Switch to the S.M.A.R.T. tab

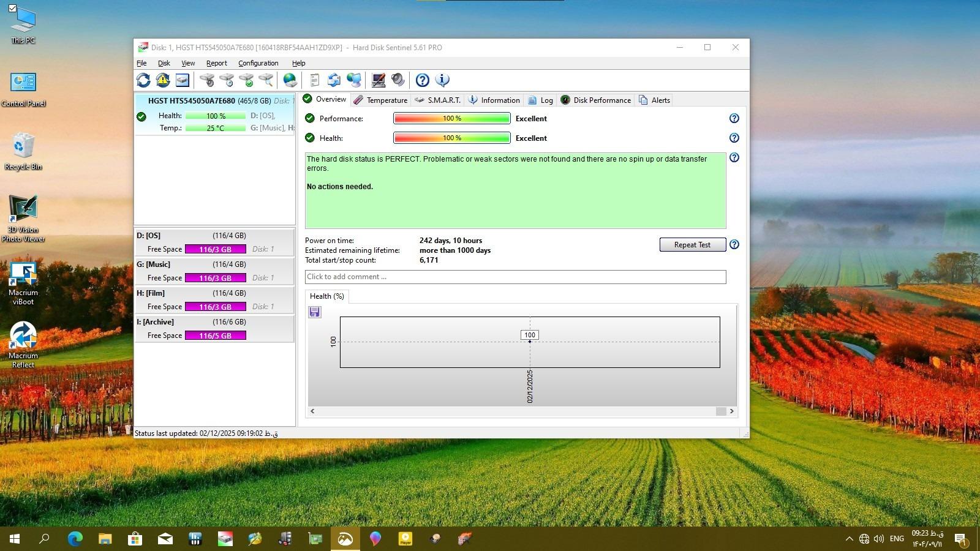pos(437,100)
